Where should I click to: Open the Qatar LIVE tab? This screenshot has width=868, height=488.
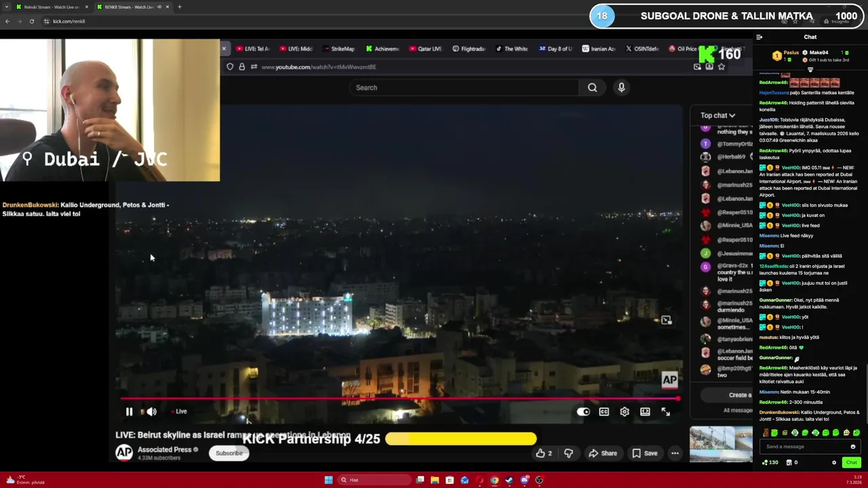[x=426, y=49]
